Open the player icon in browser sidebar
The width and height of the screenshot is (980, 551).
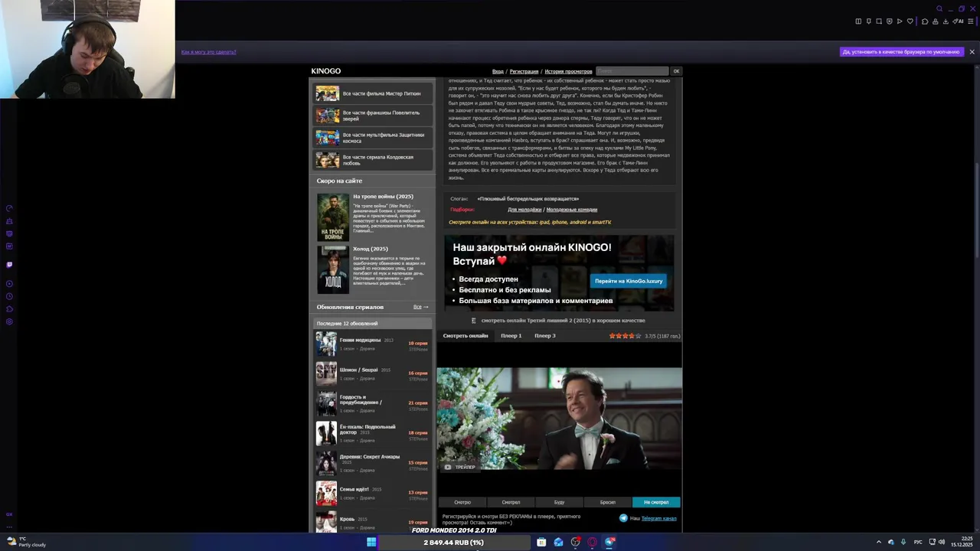click(9, 284)
